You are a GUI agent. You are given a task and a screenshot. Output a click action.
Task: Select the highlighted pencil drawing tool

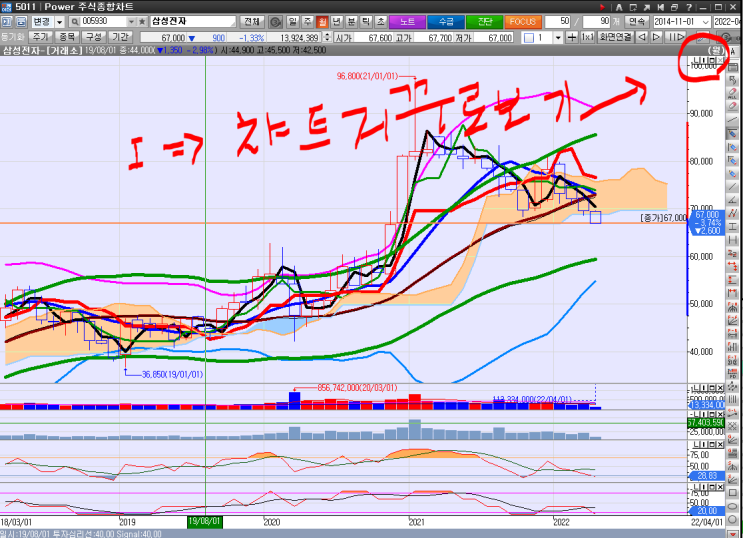tap(733, 134)
